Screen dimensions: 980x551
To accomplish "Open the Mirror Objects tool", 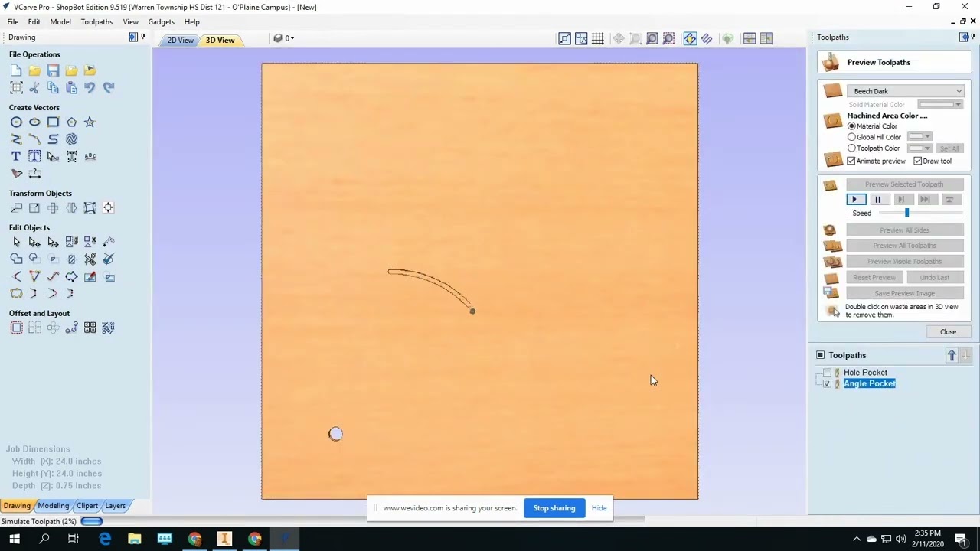I will click(71, 208).
